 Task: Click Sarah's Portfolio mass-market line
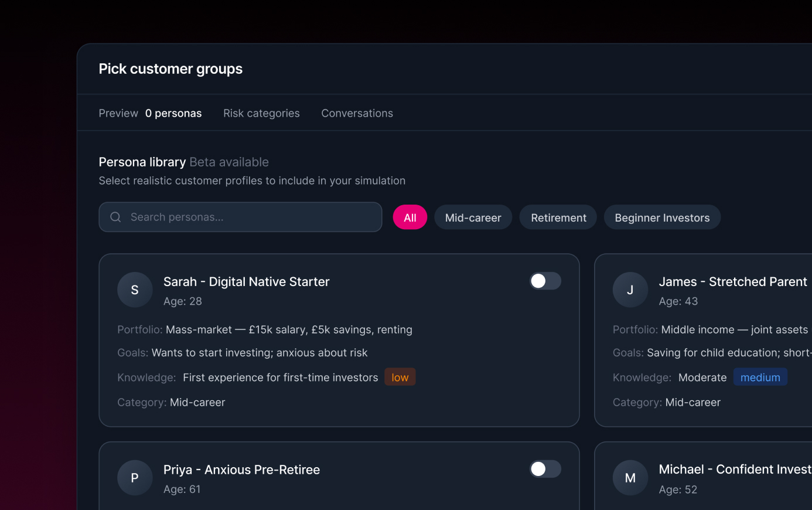(265, 329)
